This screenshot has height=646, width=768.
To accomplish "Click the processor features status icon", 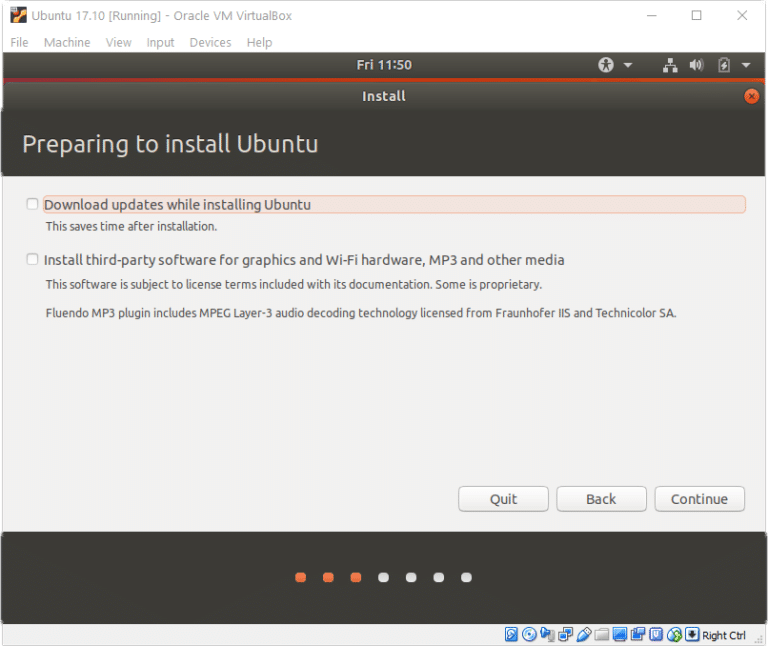I will tap(656, 635).
